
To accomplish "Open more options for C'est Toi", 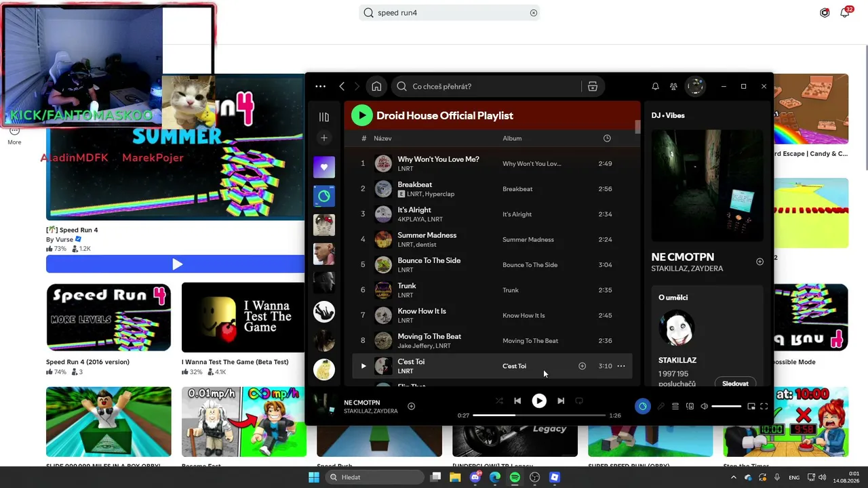I will 621,366.
